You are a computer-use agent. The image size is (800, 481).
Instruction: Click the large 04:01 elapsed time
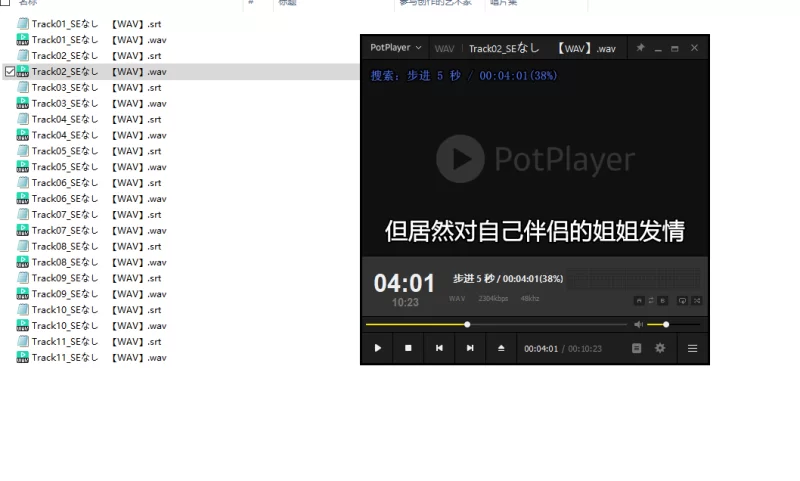(404, 283)
